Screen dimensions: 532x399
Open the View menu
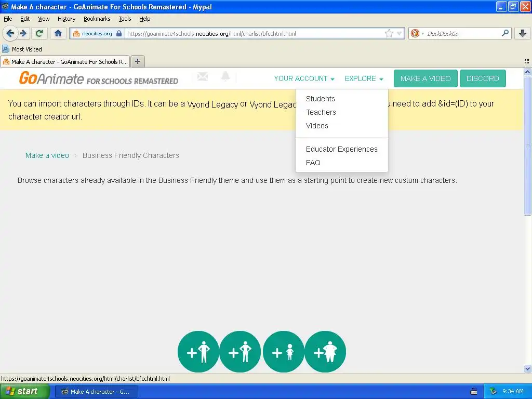tap(44, 19)
